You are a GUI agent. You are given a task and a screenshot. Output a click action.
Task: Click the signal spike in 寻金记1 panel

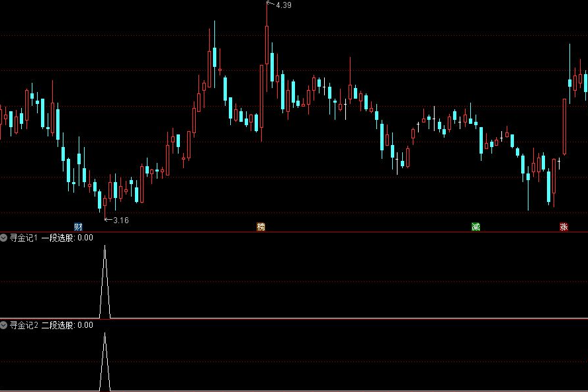click(105, 281)
